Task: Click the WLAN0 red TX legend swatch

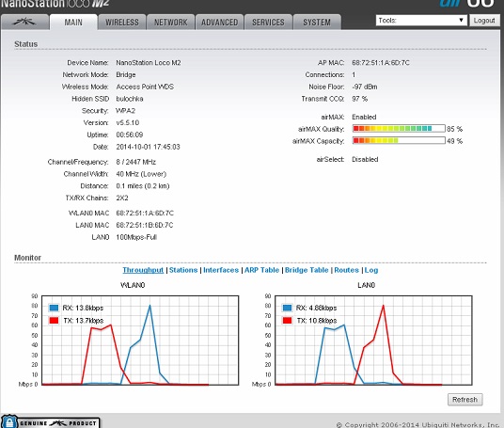Action: click(54, 320)
